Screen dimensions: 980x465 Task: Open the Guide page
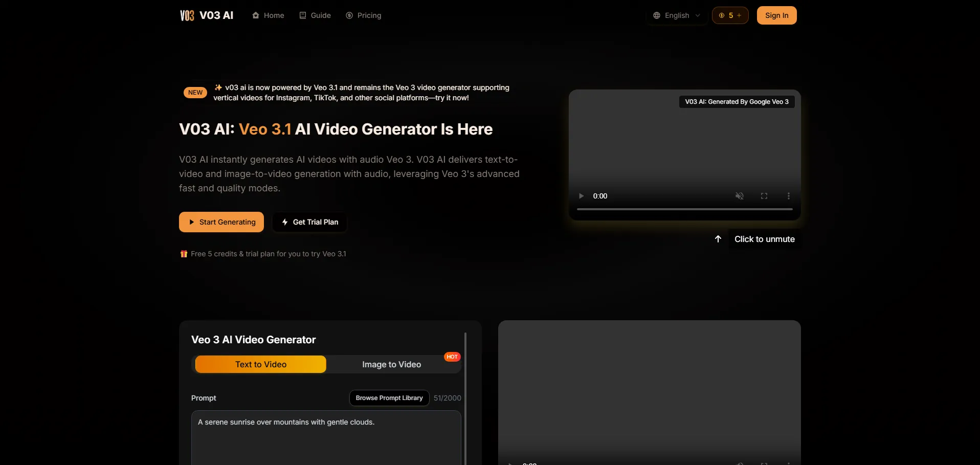[x=315, y=15]
